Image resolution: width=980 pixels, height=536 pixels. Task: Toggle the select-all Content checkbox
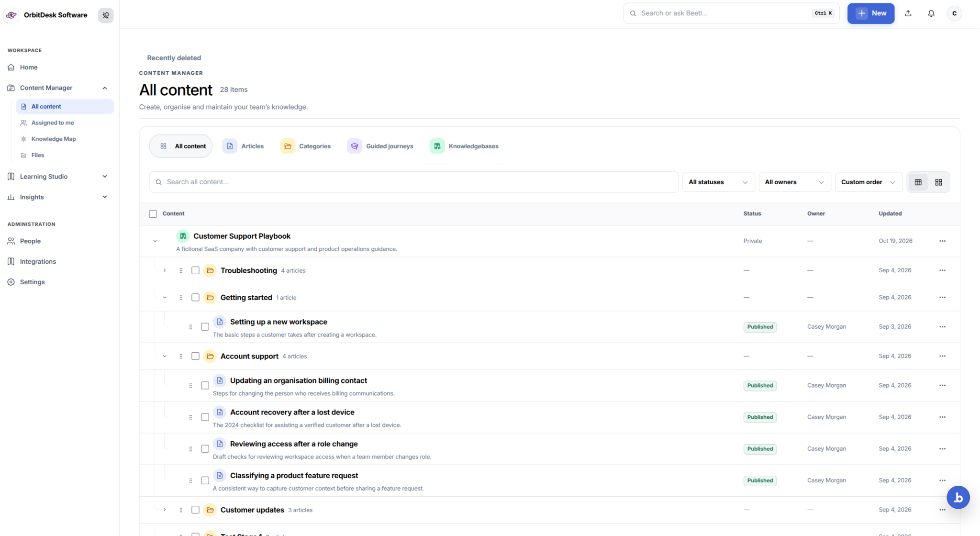coord(153,214)
